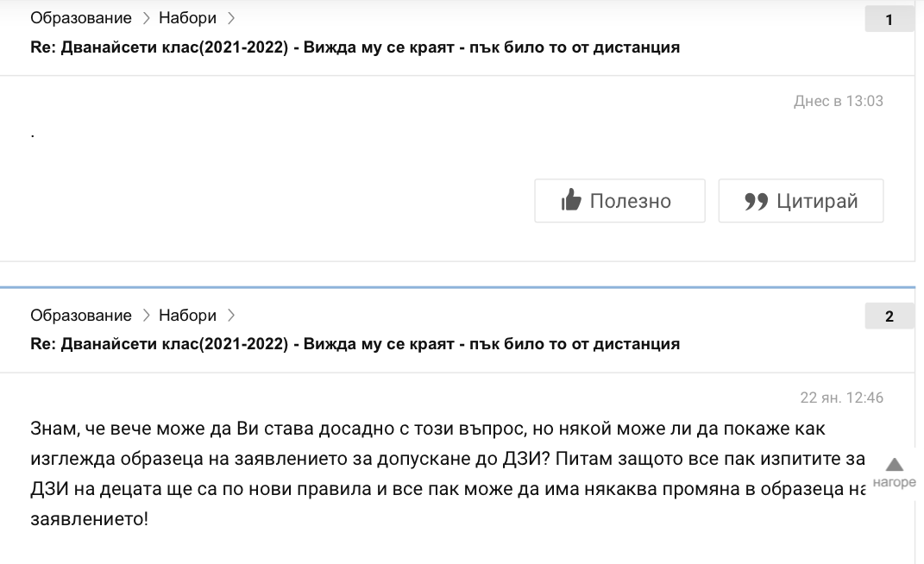Click the single dot in the first post's body
This screenshot has height=564, width=924.
(x=33, y=135)
